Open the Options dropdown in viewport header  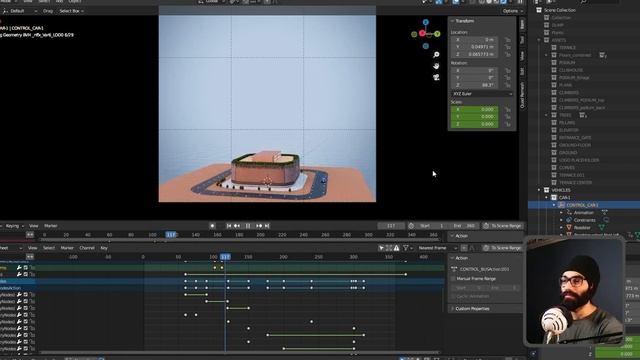click(512, 11)
